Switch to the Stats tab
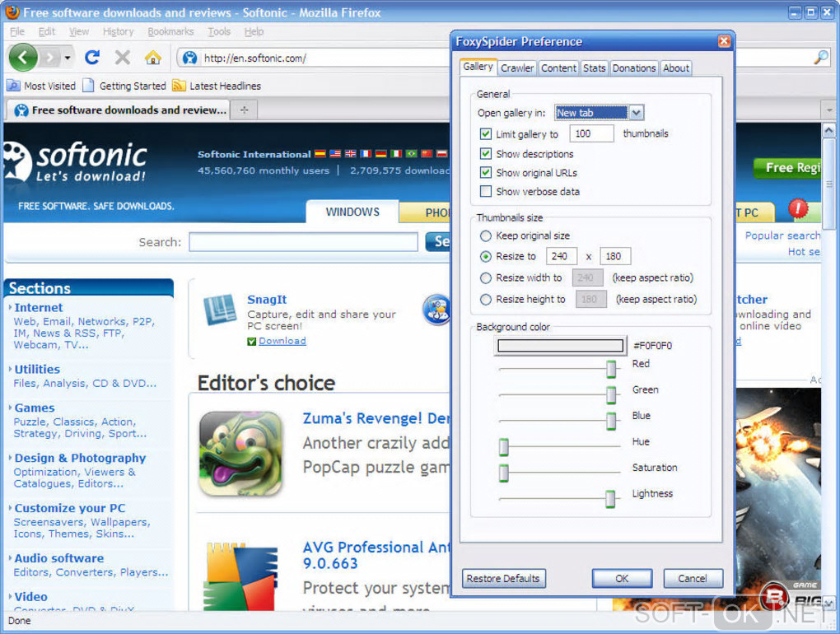Image resolution: width=840 pixels, height=634 pixels. (594, 68)
